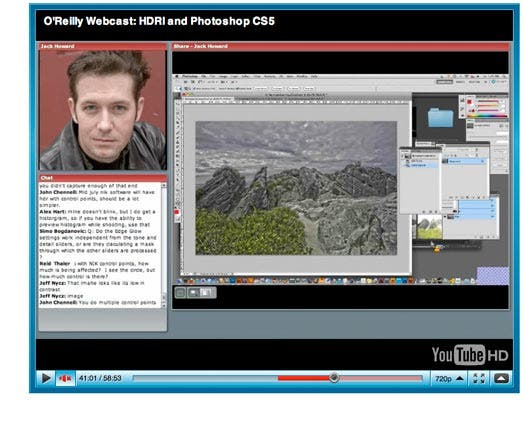Select the Jack Howard webcam panel header
525x425 pixels.
coord(103,46)
